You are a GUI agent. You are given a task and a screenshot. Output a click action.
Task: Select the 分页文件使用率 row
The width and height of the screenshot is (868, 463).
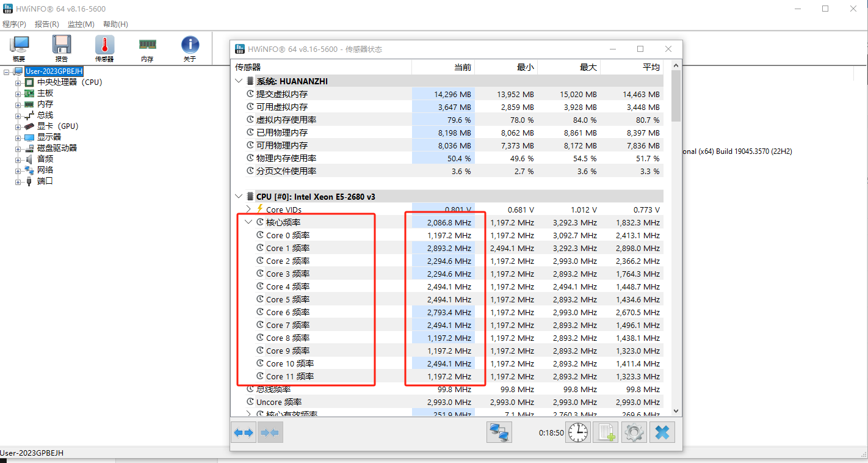[x=448, y=171]
